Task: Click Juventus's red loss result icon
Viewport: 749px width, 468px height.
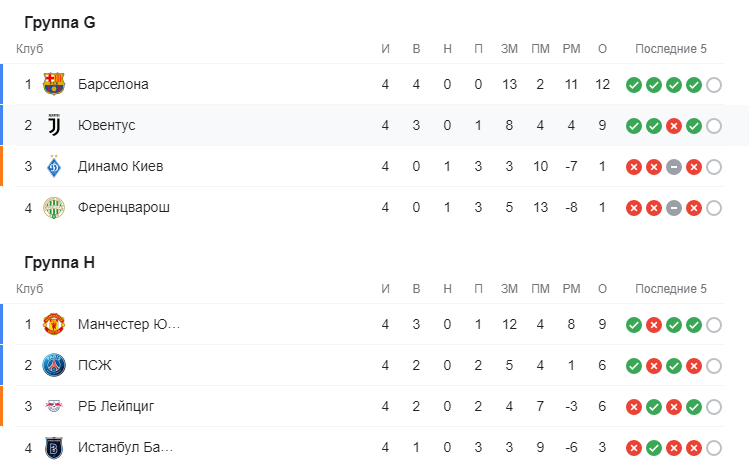Action: point(673,126)
